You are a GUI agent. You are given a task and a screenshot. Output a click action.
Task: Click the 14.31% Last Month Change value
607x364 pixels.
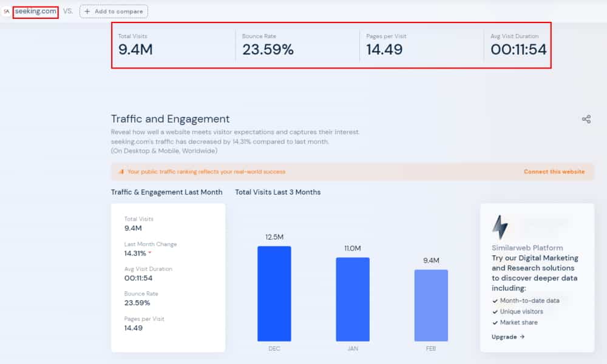click(x=135, y=254)
